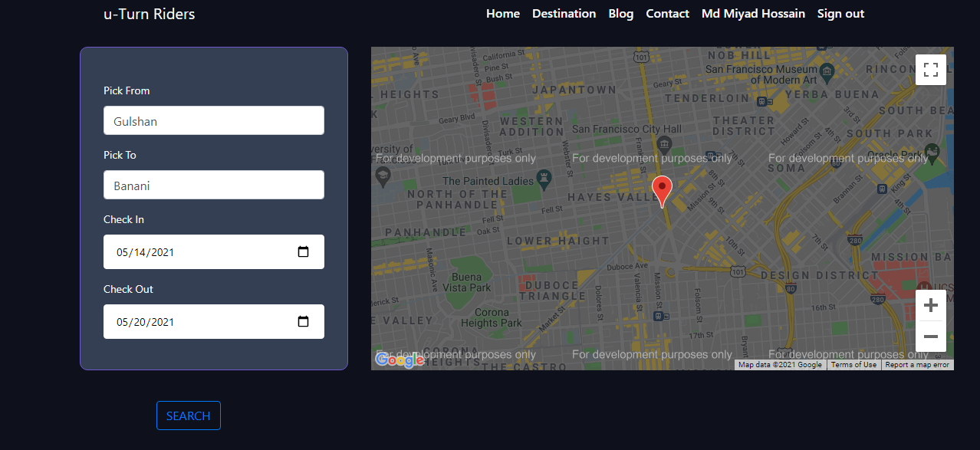Zoom in on the Google map
This screenshot has width=980, height=450.
(x=930, y=304)
